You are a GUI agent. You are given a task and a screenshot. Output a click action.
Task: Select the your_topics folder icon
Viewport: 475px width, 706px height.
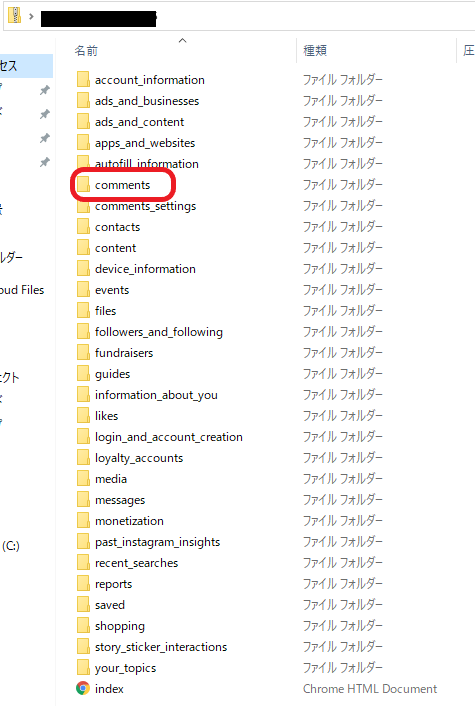coord(83,667)
